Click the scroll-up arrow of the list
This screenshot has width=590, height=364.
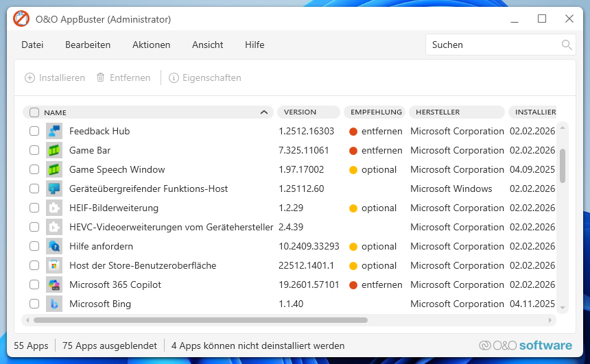coord(563,128)
